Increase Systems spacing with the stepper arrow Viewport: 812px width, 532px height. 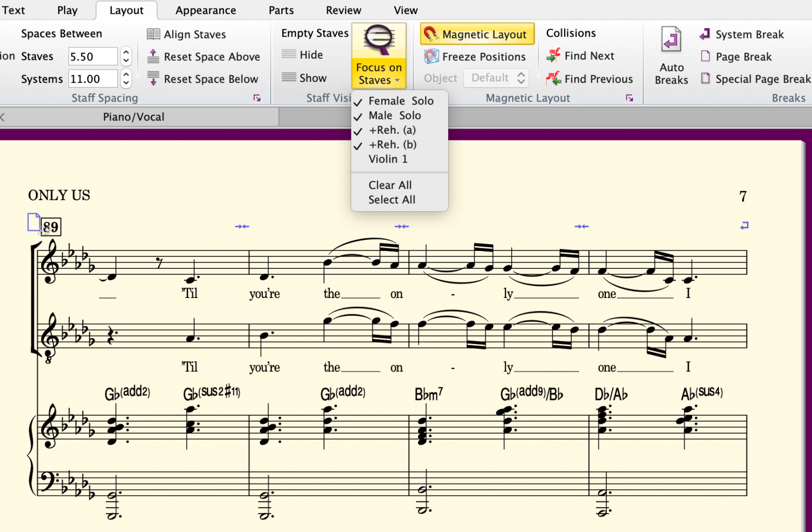(x=126, y=75)
